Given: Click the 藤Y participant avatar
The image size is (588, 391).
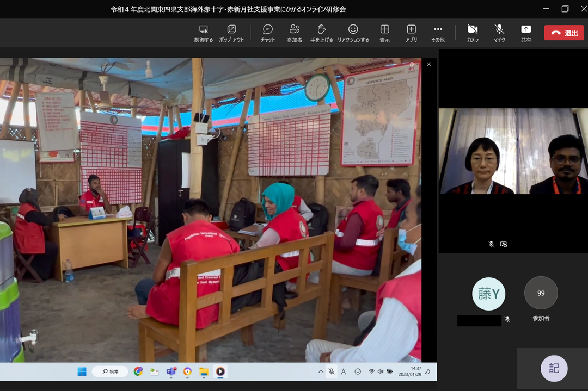Looking at the screenshot, I should 488,294.
